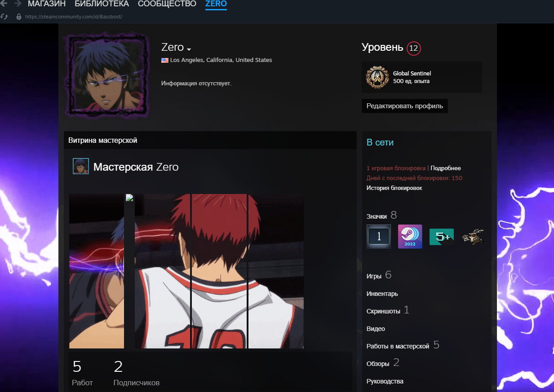Screen dimensions: 554x392
Task: Open the Инвентарь link
Action: [x=382, y=294]
